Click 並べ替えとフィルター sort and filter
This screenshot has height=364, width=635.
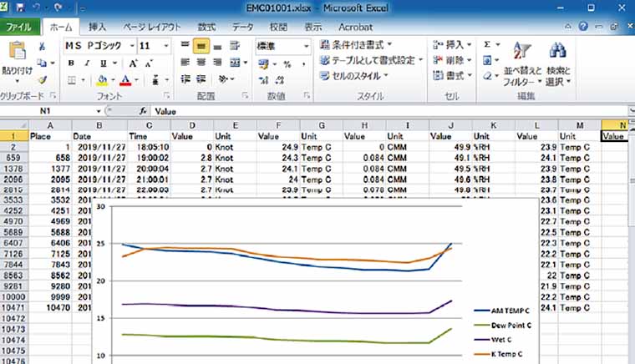point(522,64)
